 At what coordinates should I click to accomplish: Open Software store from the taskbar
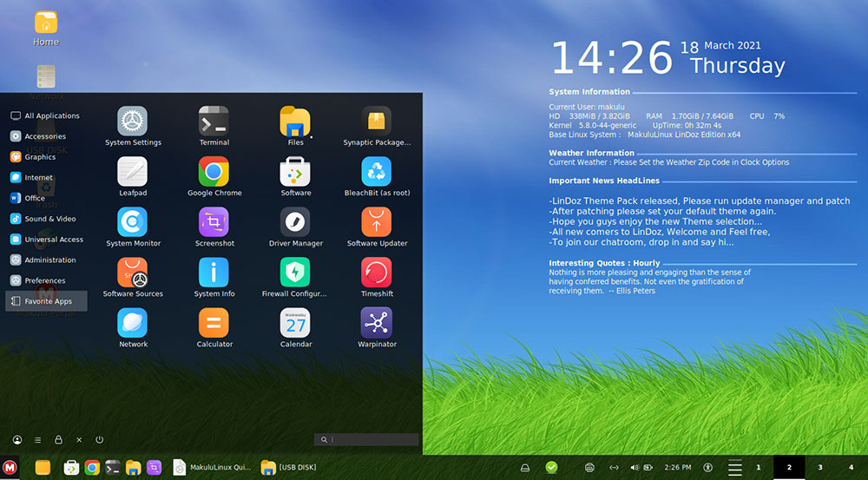71,468
